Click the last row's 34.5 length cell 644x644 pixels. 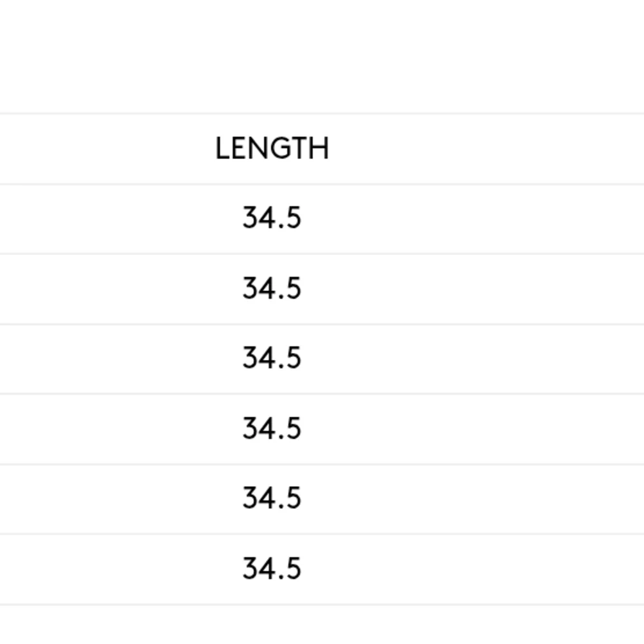(x=272, y=569)
